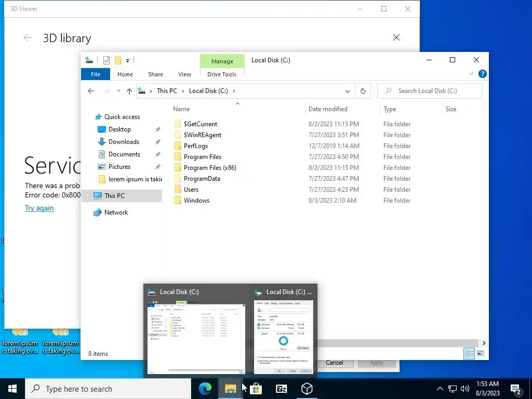532x399 pixels.
Task: Open the Drive Tools tab
Action: [x=222, y=74]
